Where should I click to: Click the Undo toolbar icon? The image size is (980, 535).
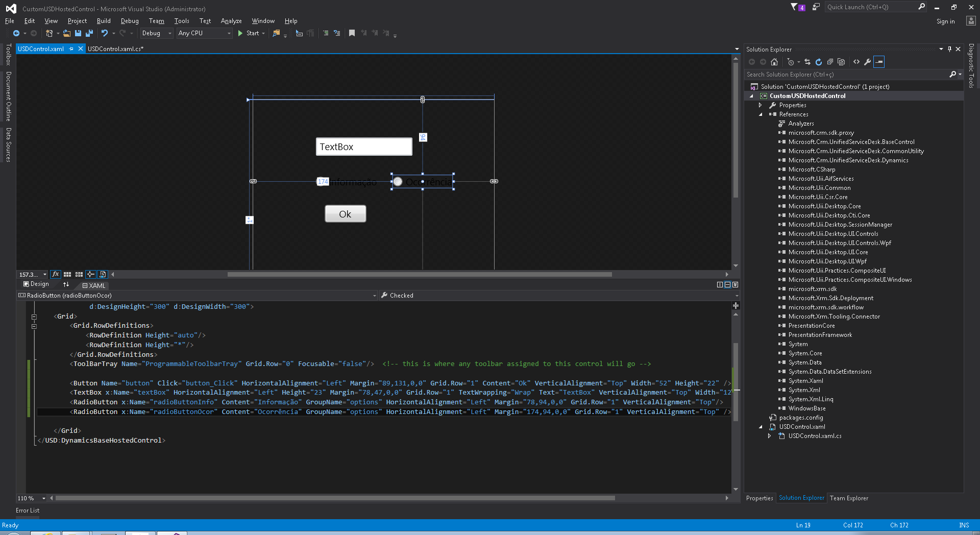(x=104, y=33)
